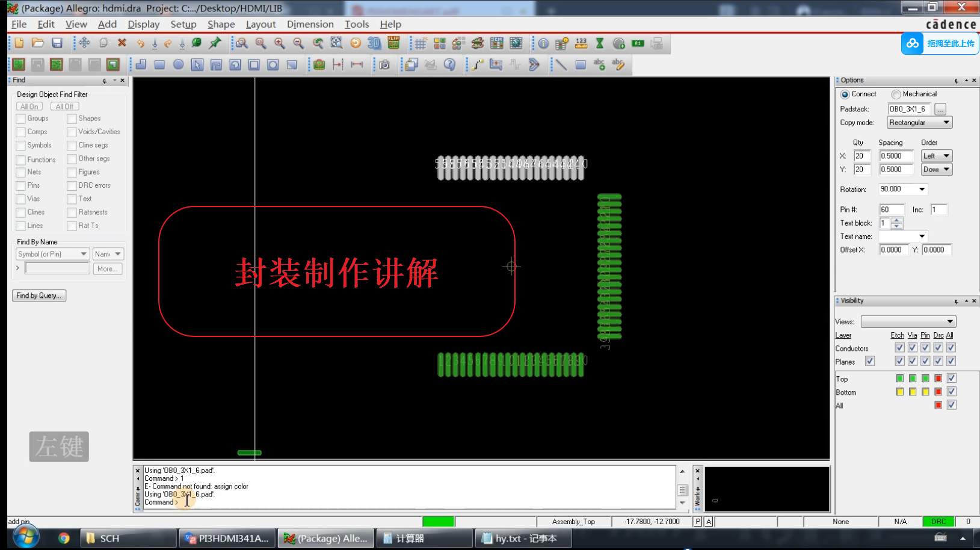Open the 3D viewer icon
Viewport: 980px width, 550px height.
[x=374, y=43]
